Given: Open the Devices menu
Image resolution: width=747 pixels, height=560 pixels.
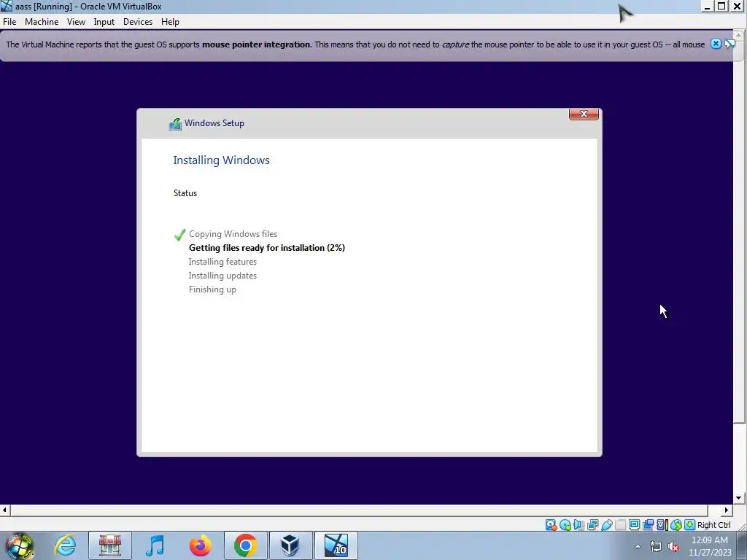Looking at the screenshot, I should tap(138, 22).
